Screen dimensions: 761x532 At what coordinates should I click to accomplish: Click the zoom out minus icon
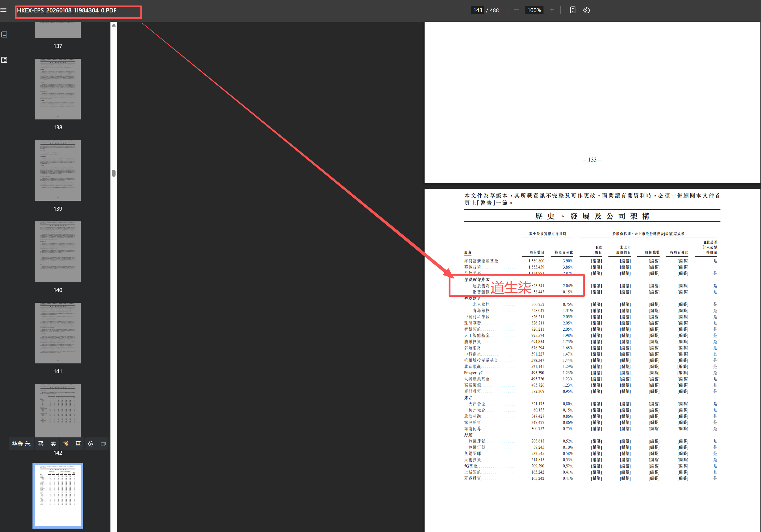pyautogui.click(x=516, y=10)
